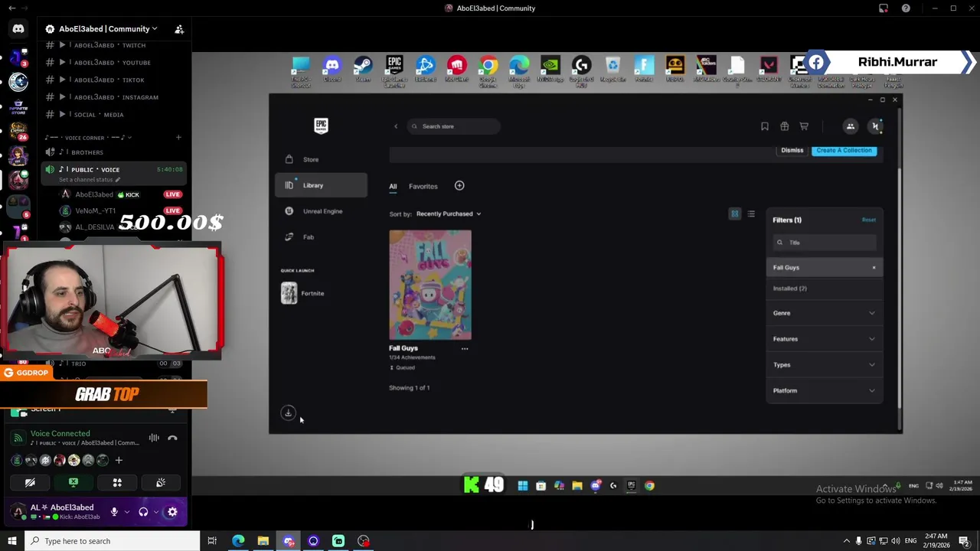Open Epic wishlist bookmark icon
Image resolution: width=980 pixels, height=551 pixels.
[x=764, y=126]
